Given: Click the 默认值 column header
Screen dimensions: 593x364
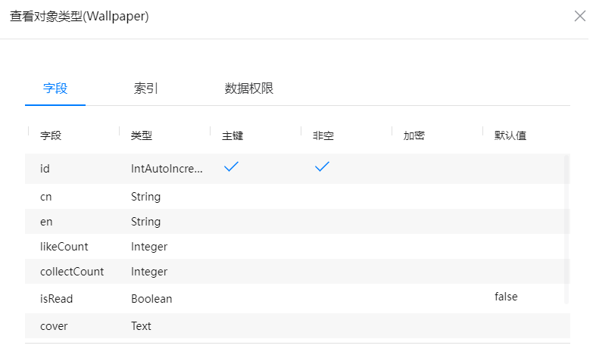Looking at the screenshot, I should [x=510, y=135].
